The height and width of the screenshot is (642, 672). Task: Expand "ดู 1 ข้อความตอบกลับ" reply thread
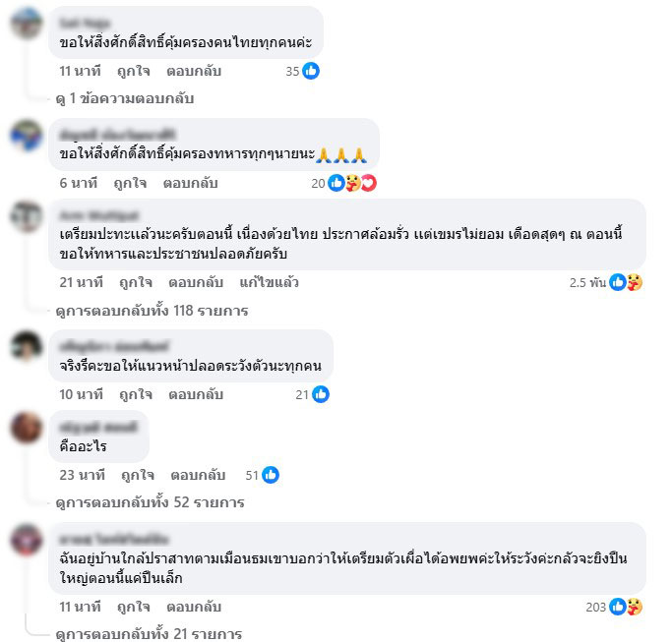pyautogui.click(x=125, y=98)
